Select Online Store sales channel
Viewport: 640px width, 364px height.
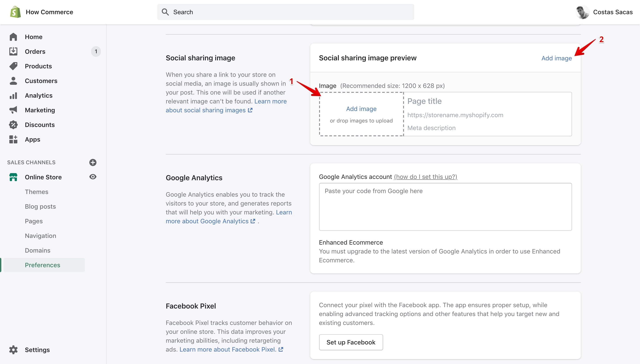[43, 177]
